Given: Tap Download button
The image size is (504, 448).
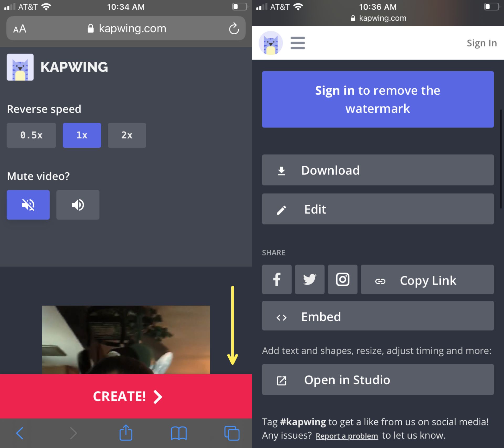Looking at the screenshot, I should point(377,170).
